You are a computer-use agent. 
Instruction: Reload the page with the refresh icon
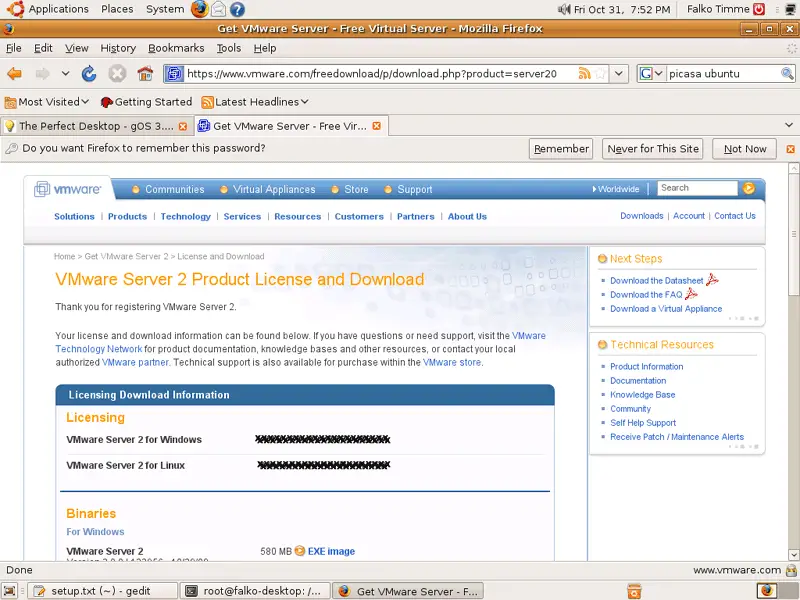click(x=89, y=74)
